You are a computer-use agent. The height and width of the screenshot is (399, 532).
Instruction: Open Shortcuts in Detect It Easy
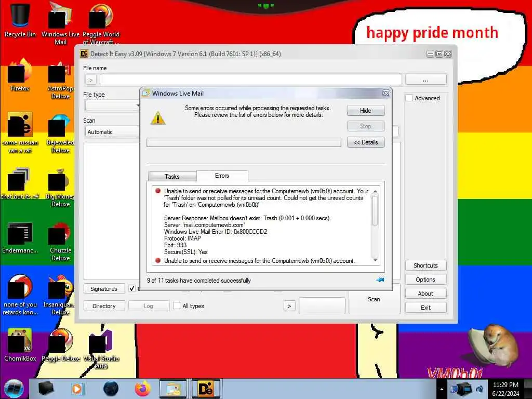(x=425, y=265)
